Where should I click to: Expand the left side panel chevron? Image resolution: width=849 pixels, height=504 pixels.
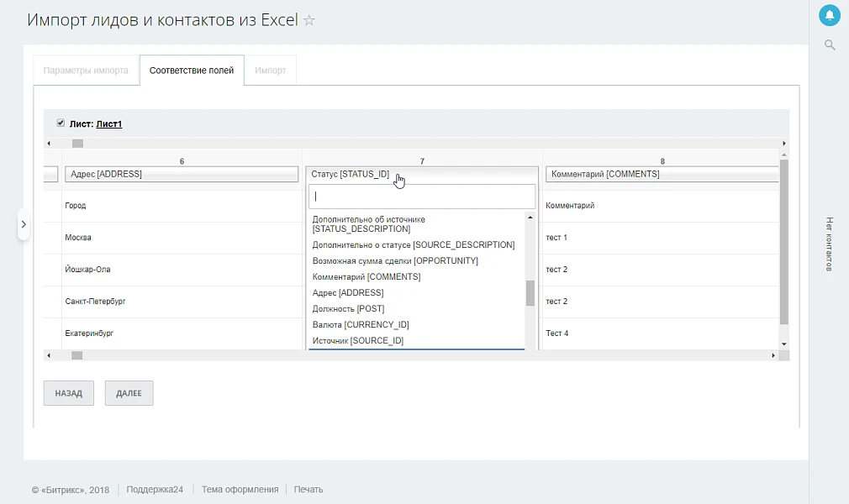24,224
